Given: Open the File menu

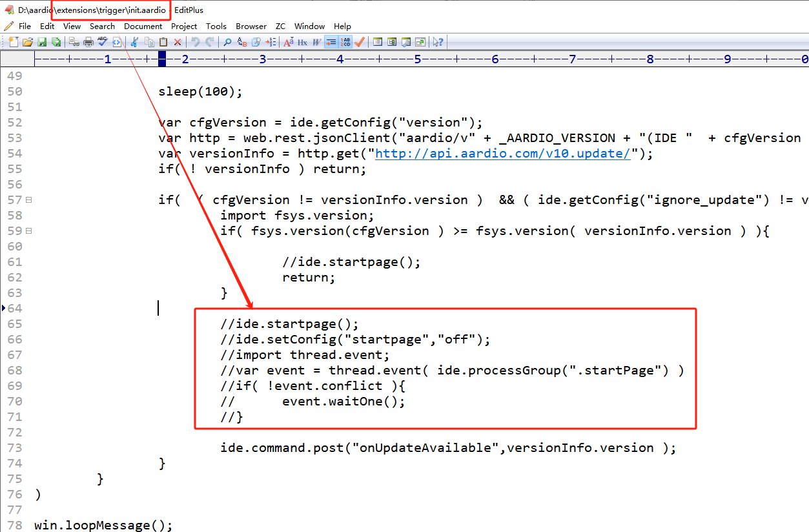Looking at the screenshot, I should (25, 26).
